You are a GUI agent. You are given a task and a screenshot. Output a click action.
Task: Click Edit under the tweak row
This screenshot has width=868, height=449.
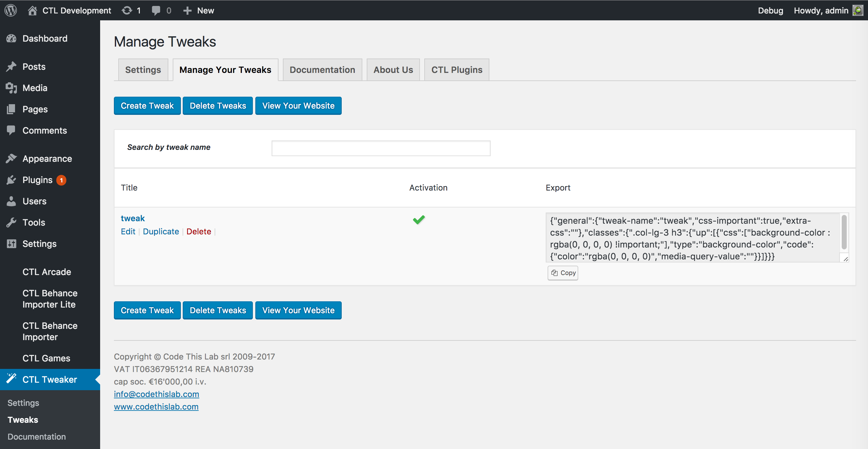[128, 232]
